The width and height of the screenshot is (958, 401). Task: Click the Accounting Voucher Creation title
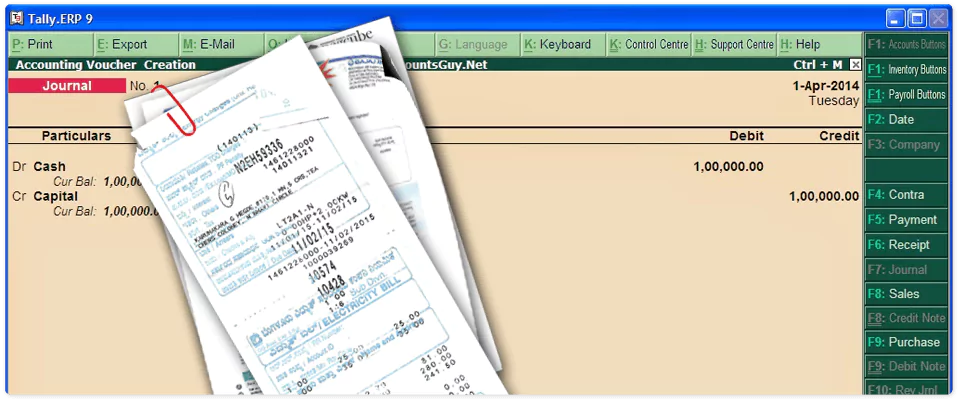[x=106, y=65]
